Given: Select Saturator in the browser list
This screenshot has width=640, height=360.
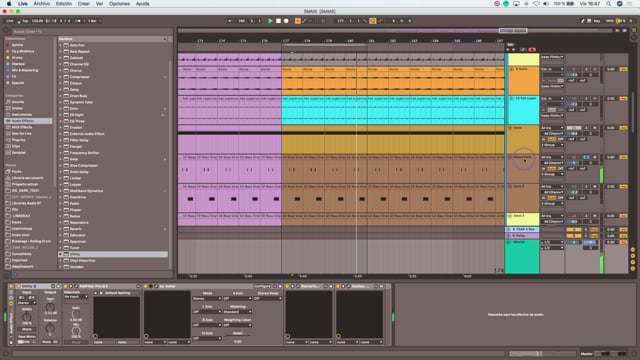Looking at the screenshot, I should (78, 236).
